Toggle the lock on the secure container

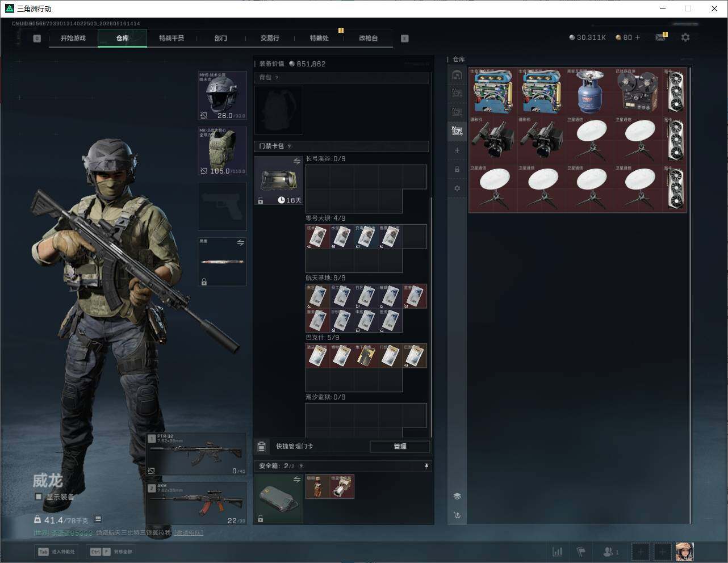click(261, 519)
